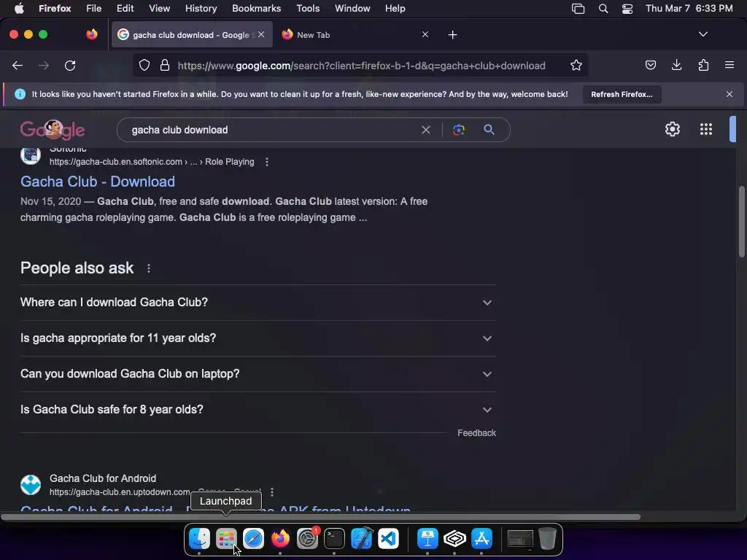The image size is (747, 560).
Task: Open the View menu
Action: [x=159, y=9]
